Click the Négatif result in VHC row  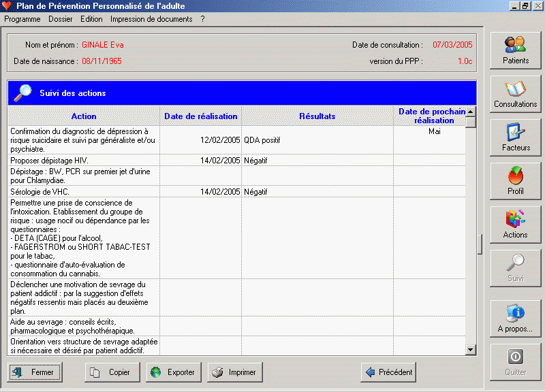[317, 192]
